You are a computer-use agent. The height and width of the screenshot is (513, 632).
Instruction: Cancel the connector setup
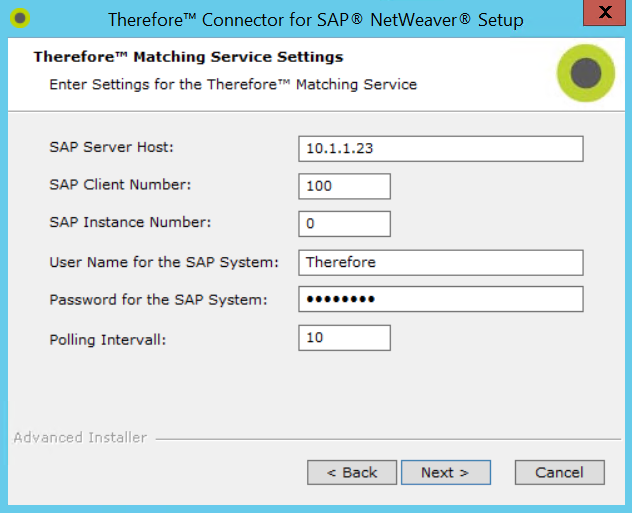tap(559, 472)
